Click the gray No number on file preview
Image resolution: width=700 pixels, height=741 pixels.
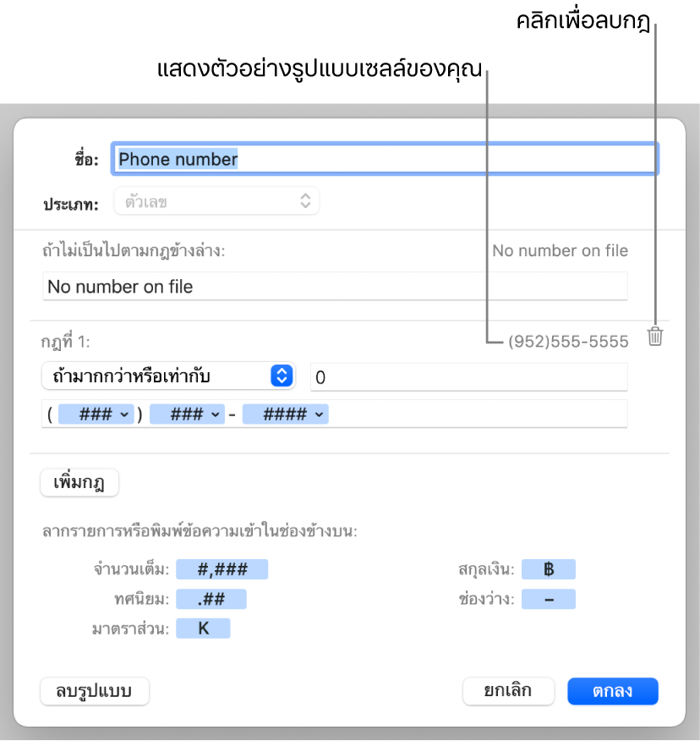(x=561, y=250)
